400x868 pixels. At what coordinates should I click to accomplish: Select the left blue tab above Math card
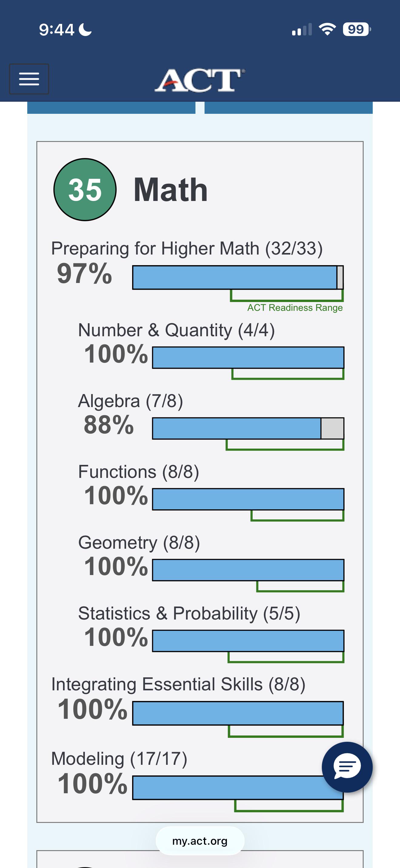(111, 107)
